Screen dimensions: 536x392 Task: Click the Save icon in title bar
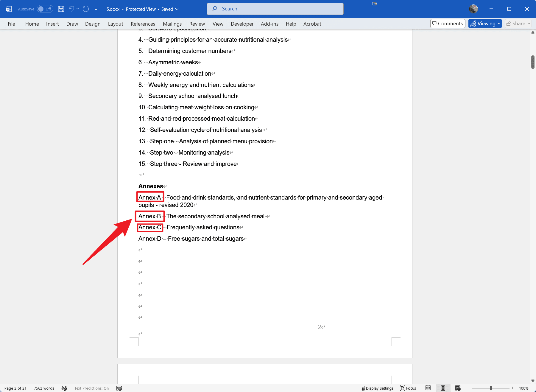tap(61, 9)
